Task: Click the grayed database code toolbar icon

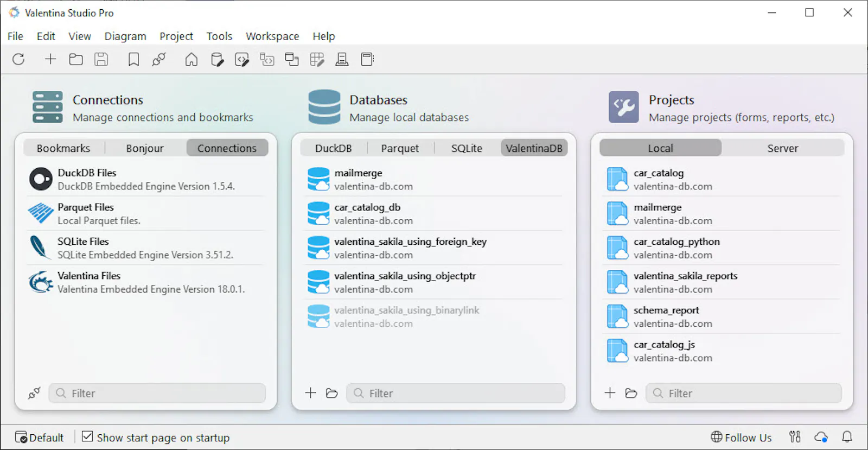Action: pos(267,59)
